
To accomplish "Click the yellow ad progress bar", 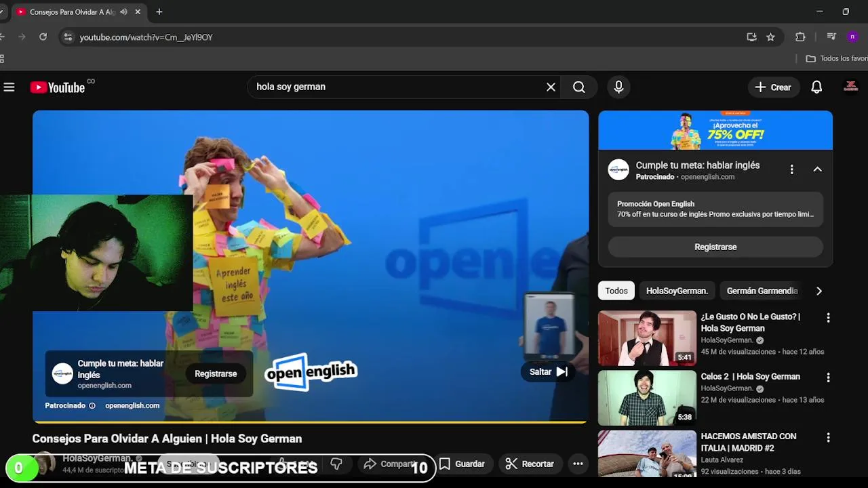I will [x=309, y=422].
